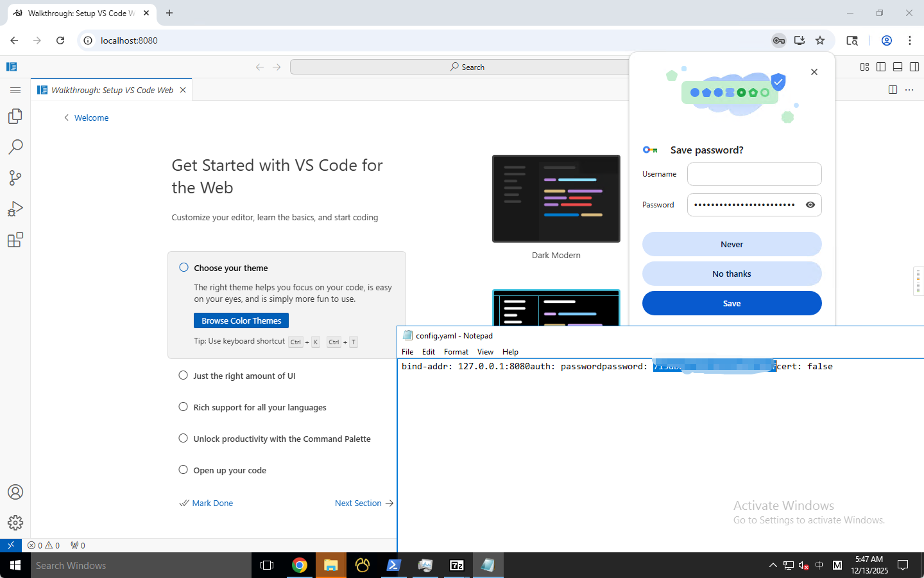Select 'Open up your code' step
The width and height of the screenshot is (924, 578).
point(229,470)
